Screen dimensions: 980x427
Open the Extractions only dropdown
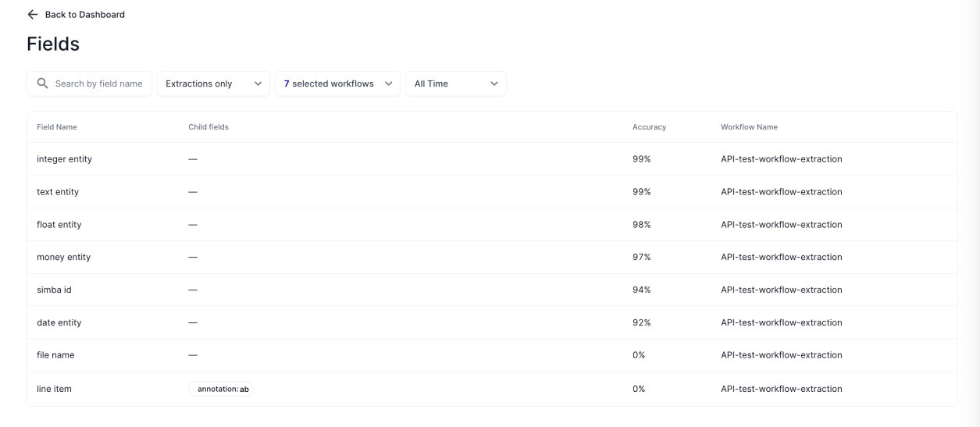tap(214, 84)
